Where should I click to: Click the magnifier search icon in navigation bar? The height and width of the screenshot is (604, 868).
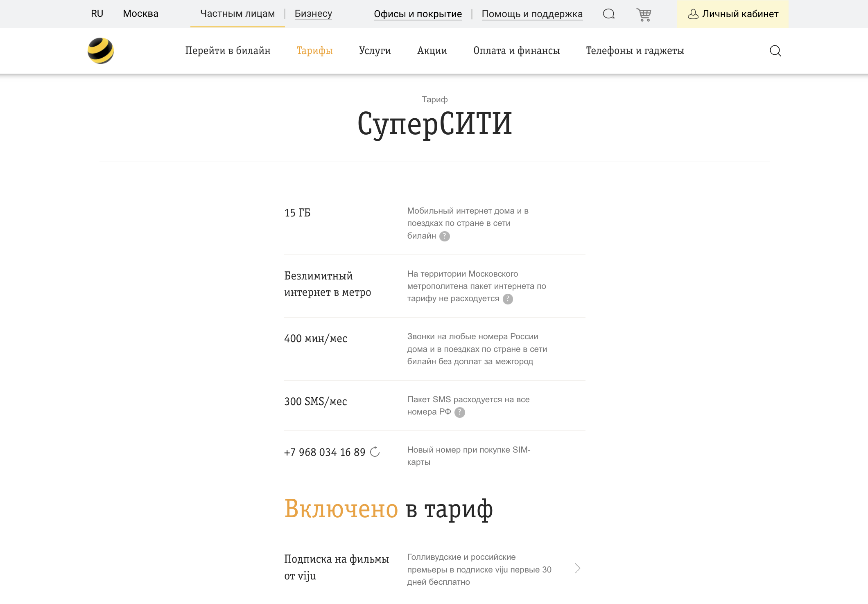click(775, 51)
